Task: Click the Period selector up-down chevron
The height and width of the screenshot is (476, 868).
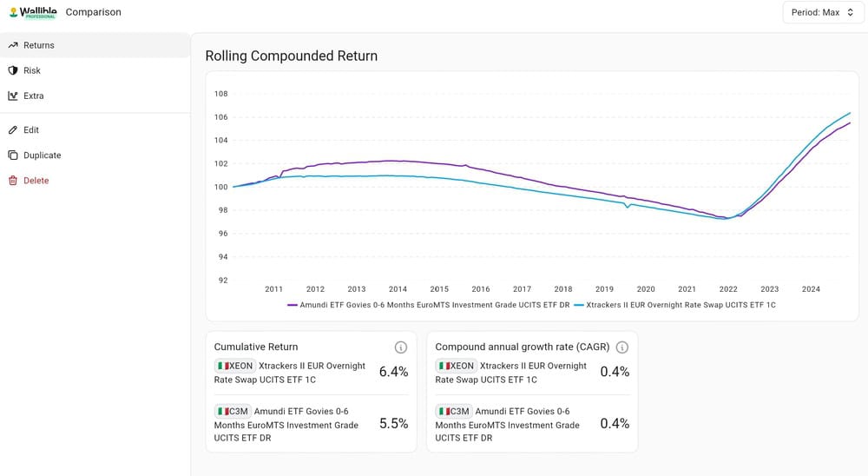Action: [x=851, y=12]
